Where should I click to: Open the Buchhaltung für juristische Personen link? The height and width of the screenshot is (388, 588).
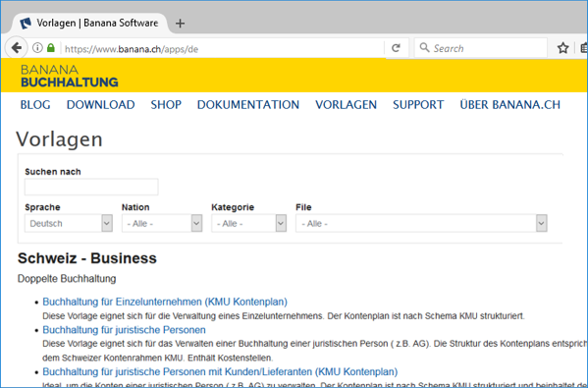tap(124, 330)
